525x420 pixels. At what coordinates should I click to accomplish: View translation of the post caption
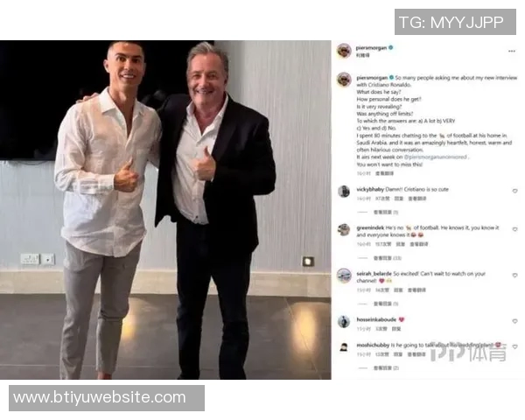[x=384, y=173]
